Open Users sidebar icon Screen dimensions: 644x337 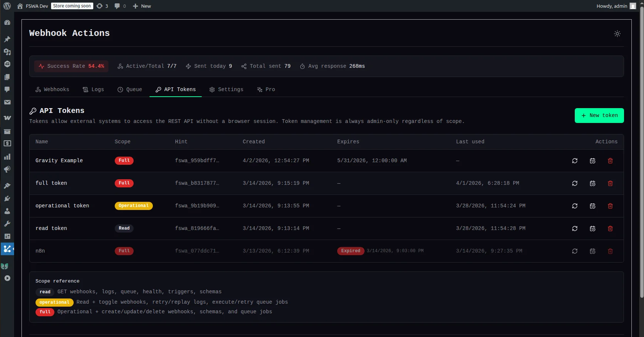tap(7, 211)
